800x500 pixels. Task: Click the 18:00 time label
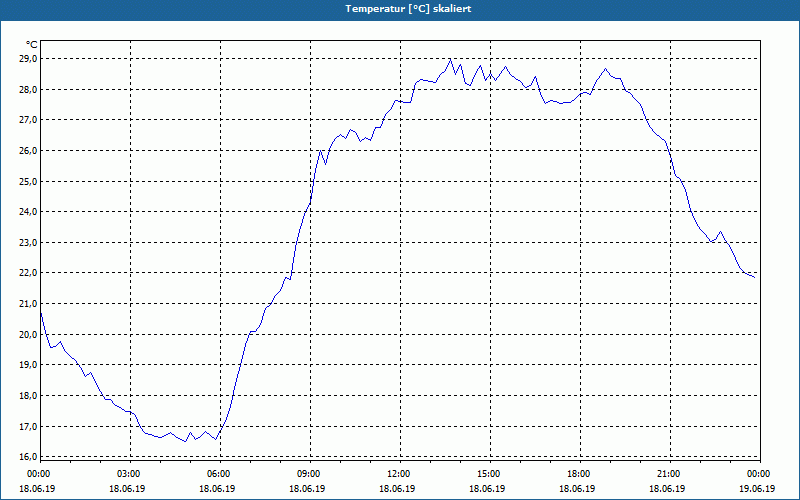click(x=580, y=474)
